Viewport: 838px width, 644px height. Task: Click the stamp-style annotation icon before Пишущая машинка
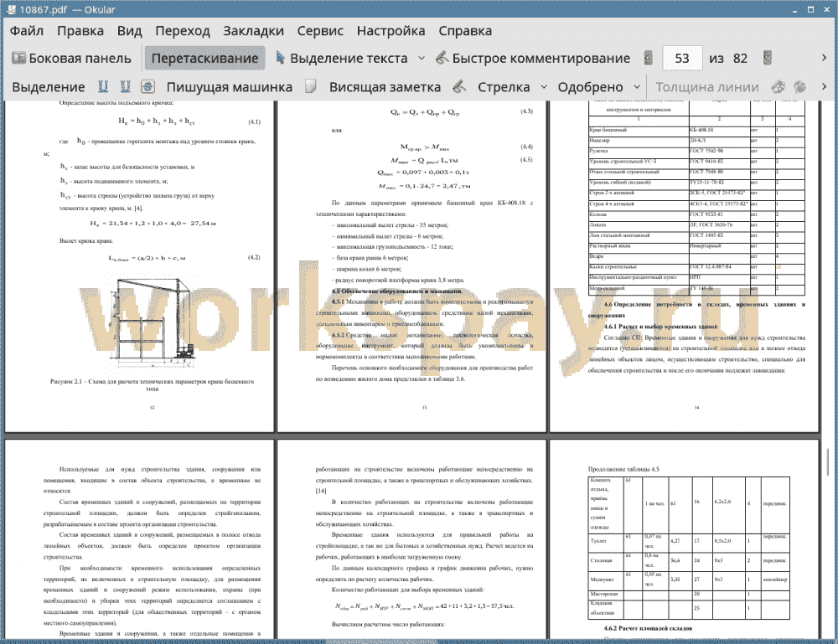pyautogui.click(x=148, y=86)
